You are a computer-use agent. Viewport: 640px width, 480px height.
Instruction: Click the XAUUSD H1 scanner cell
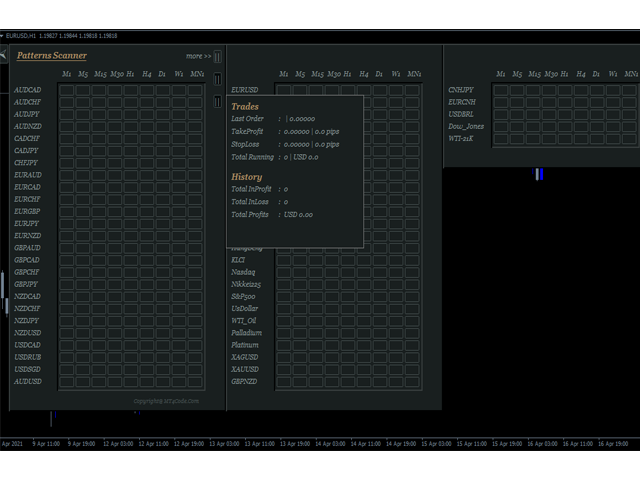pyautogui.click(x=348, y=370)
